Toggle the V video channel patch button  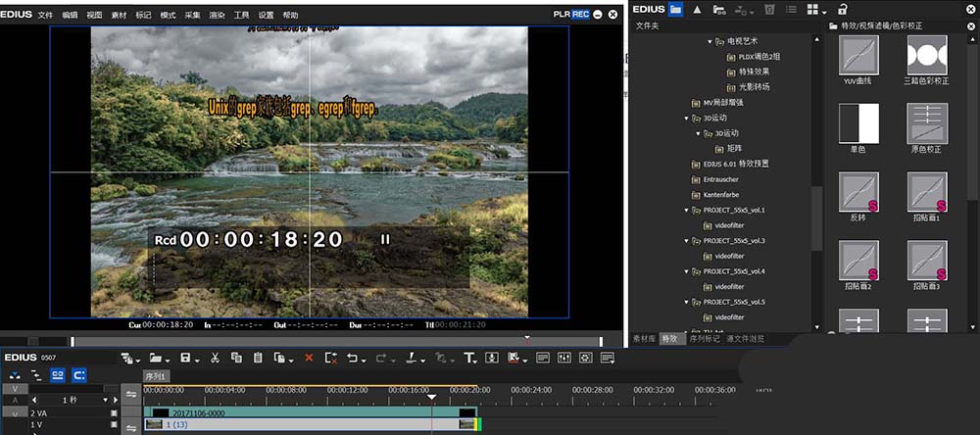pyautogui.click(x=15, y=389)
